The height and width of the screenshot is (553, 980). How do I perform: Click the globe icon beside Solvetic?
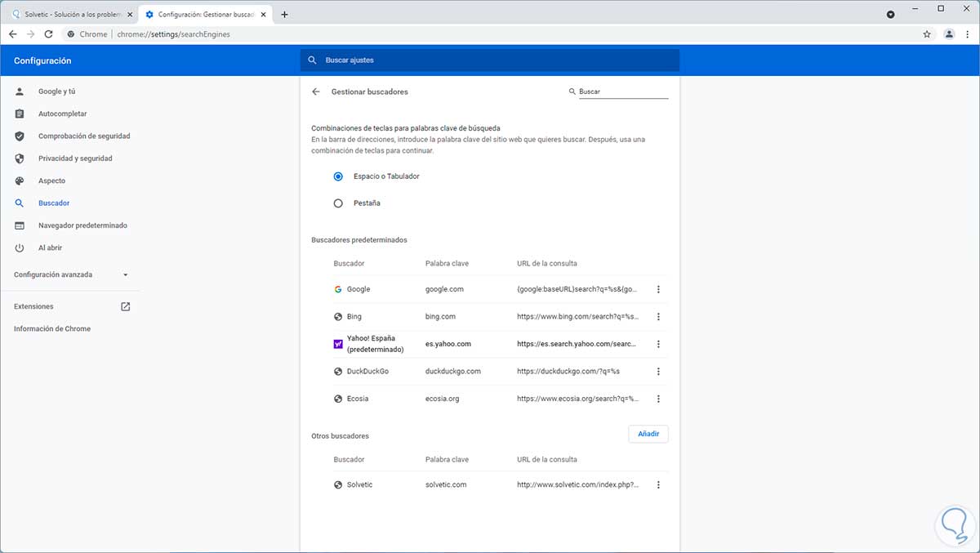[x=338, y=484]
